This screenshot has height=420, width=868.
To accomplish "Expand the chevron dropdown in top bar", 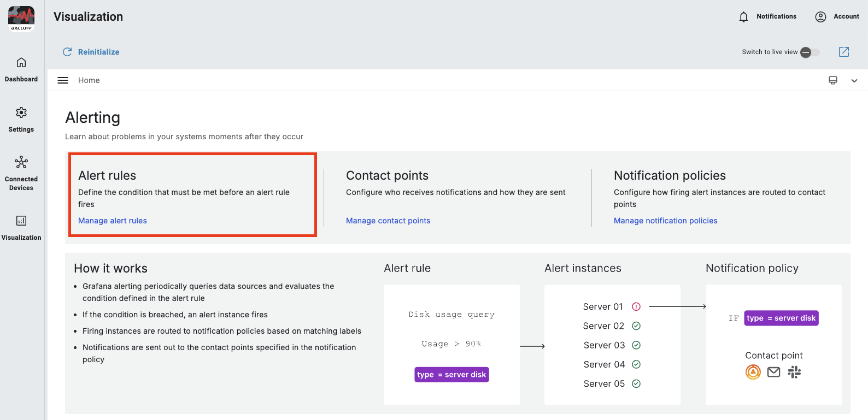I will [x=854, y=81].
